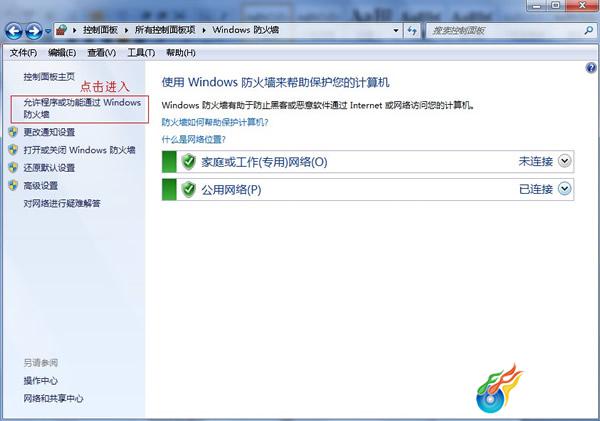Click 已连接 status text
Screen dimensions: 600x421
click(x=536, y=189)
